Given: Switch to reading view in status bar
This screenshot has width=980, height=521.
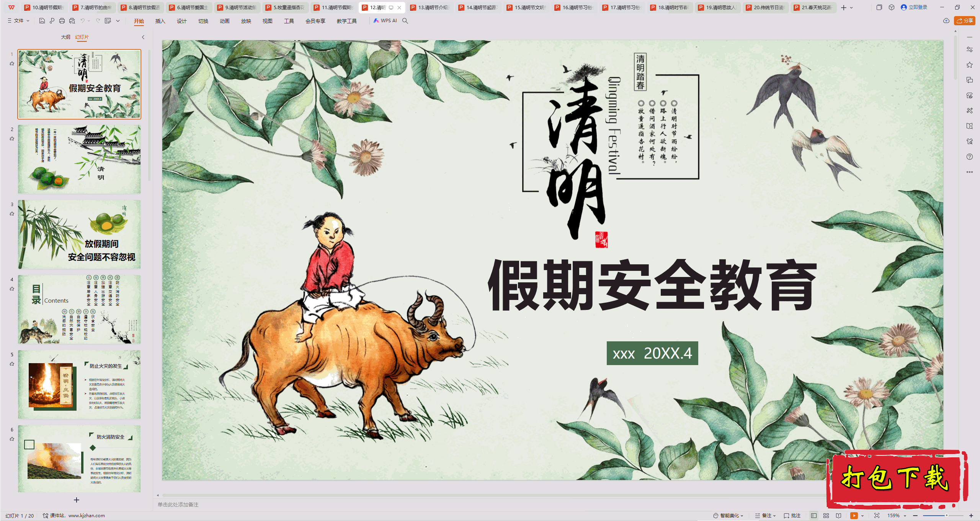Looking at the screenshot, I should point(838,516).
